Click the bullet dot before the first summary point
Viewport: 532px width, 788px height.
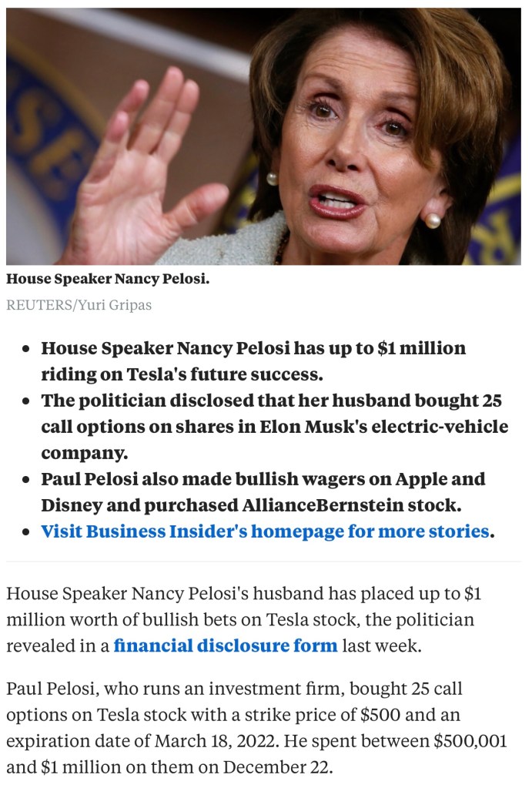pyautogui.click(x=26, y=349)
